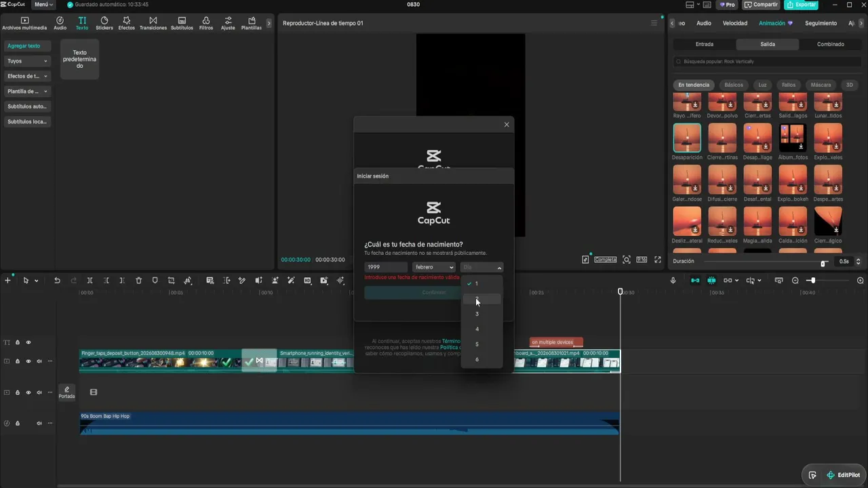This screenshot has height=488, width=868.
Task: Open the player panel hamburger menu
Action: click(654, 23)
